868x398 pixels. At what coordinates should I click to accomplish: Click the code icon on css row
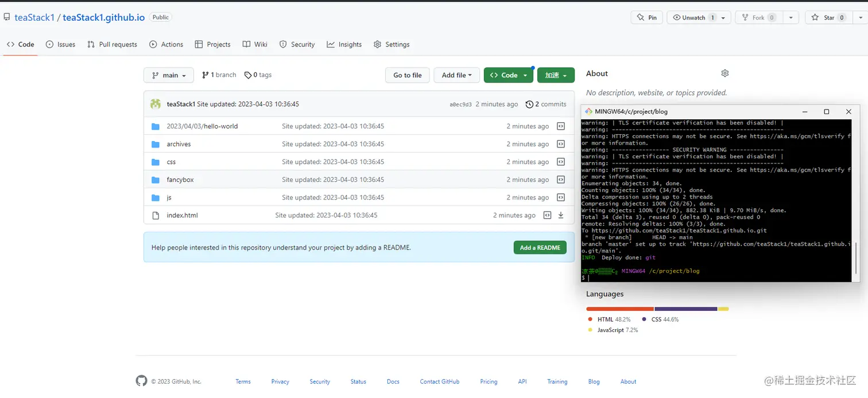[x=561, y=162]
